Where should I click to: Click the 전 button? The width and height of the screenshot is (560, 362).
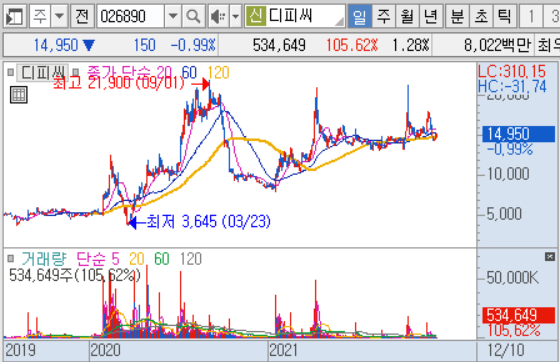pyautogui.click(x=82, y=16)
